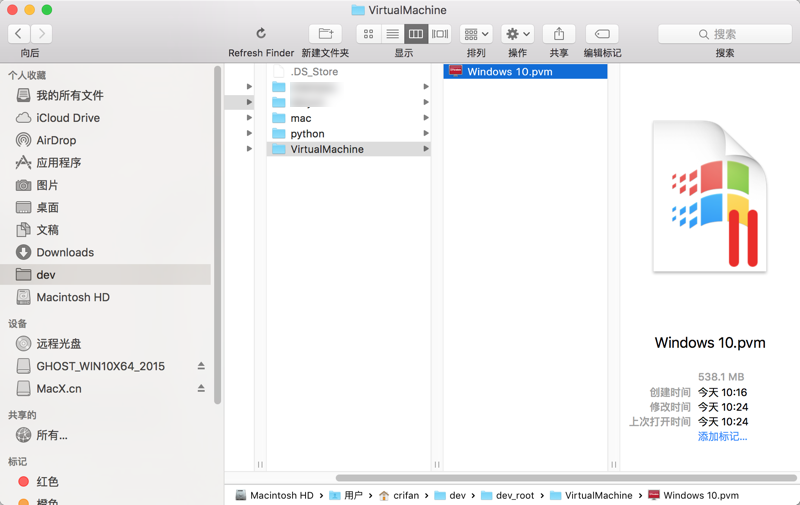Image resolution: width=800 pixels, height=505 pixels.
Task: Click Macintosh HD in the path bar
Action: [274, 495]
